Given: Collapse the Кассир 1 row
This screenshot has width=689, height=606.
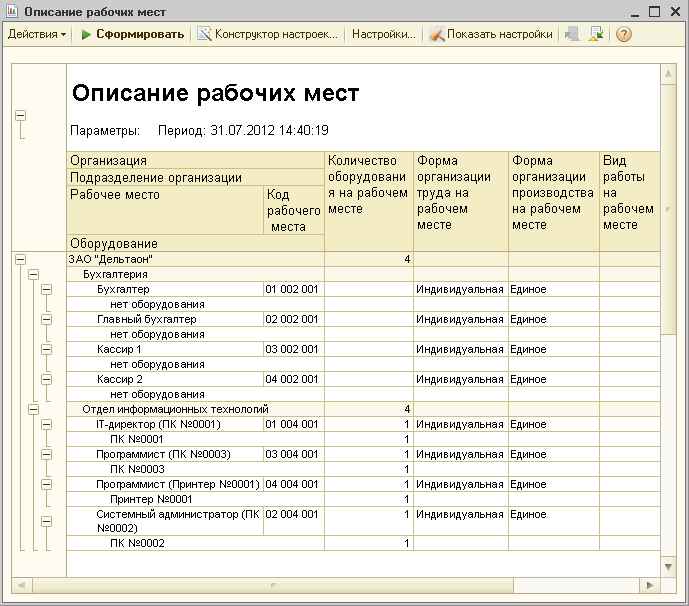Looking at the screenshot, I should 47,349.
